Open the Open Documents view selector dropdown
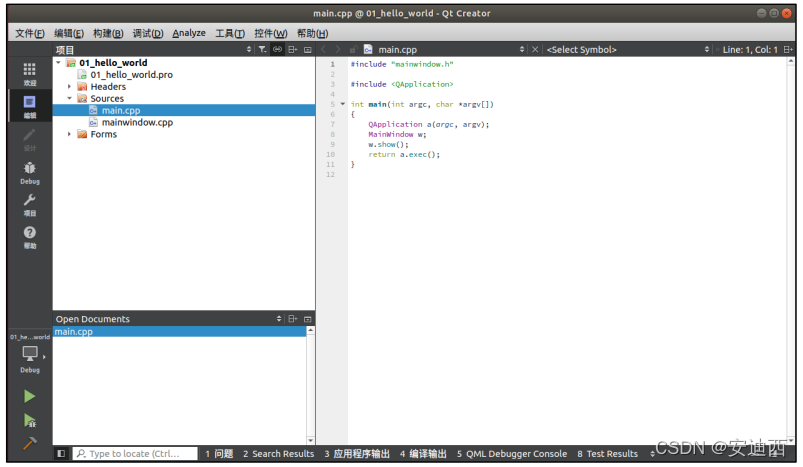 click(279, 319)
